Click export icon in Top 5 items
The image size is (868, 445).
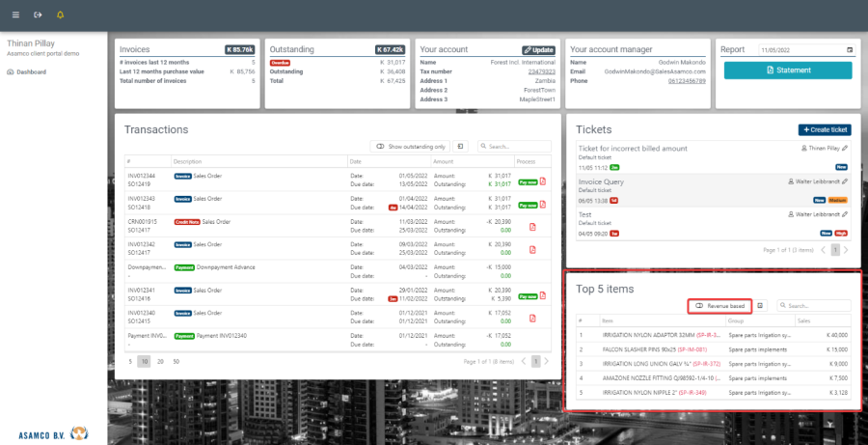(x=760, y=306)
